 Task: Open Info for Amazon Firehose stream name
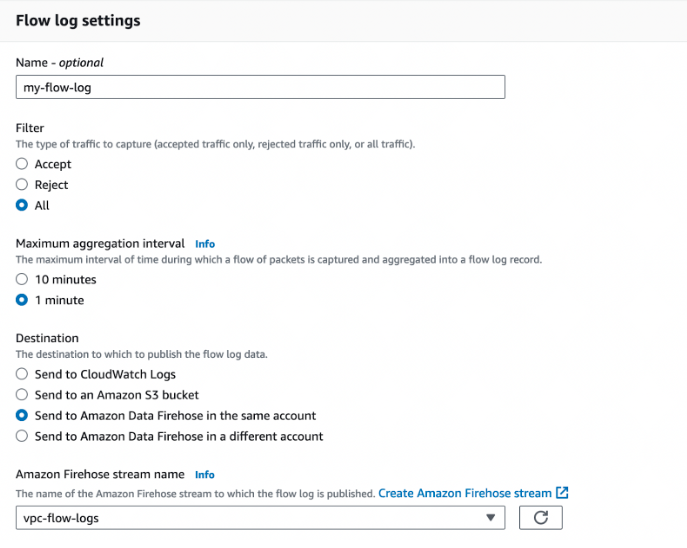(x=205, y=474)
